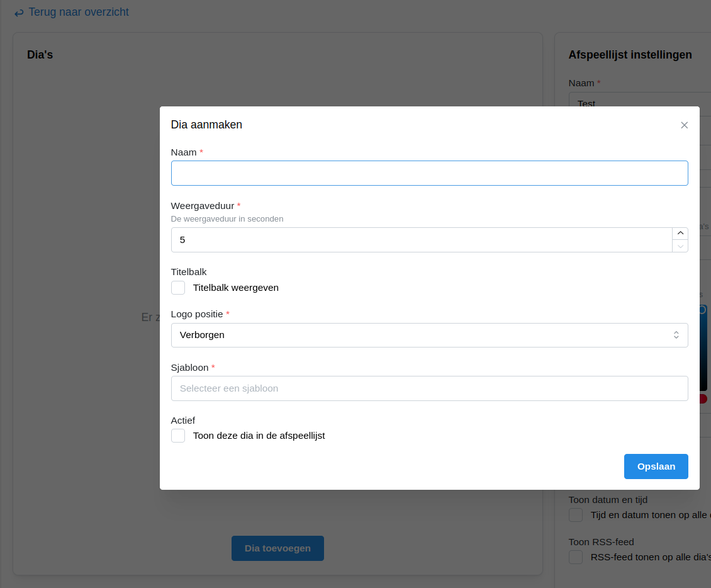Toggle the RSS-feed tonen checkbox
The height and width of the screenshot is (588, 711).
click(x=576, y=557)
